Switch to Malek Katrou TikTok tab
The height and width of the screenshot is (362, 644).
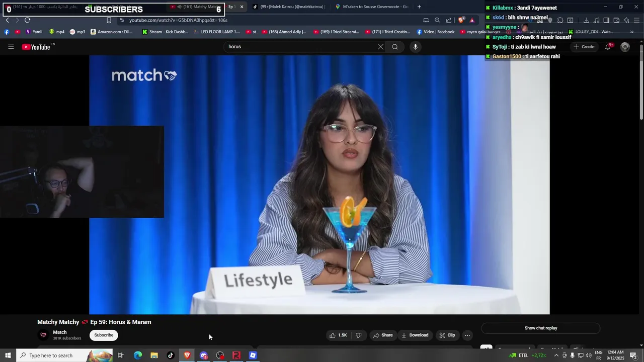289,7
